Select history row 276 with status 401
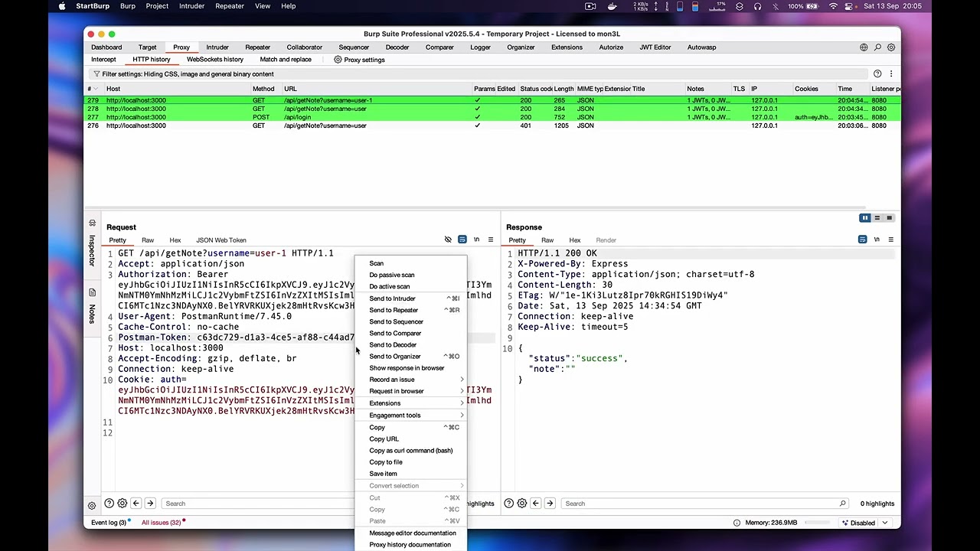Image resolution: width=980 pixels, height=551 pixels. (492, 126)
